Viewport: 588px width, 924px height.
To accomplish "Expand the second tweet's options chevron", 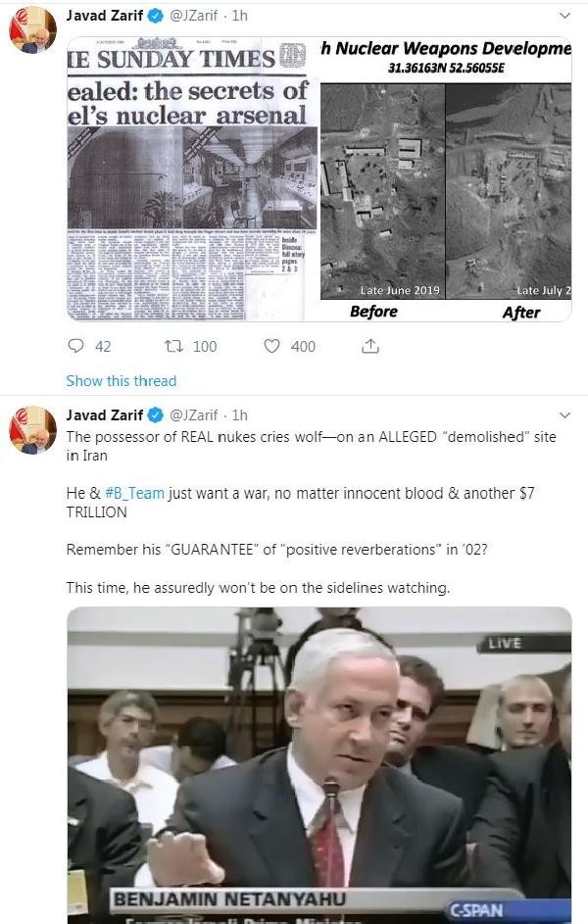I will pyautogui.click(x=564, y=415).
